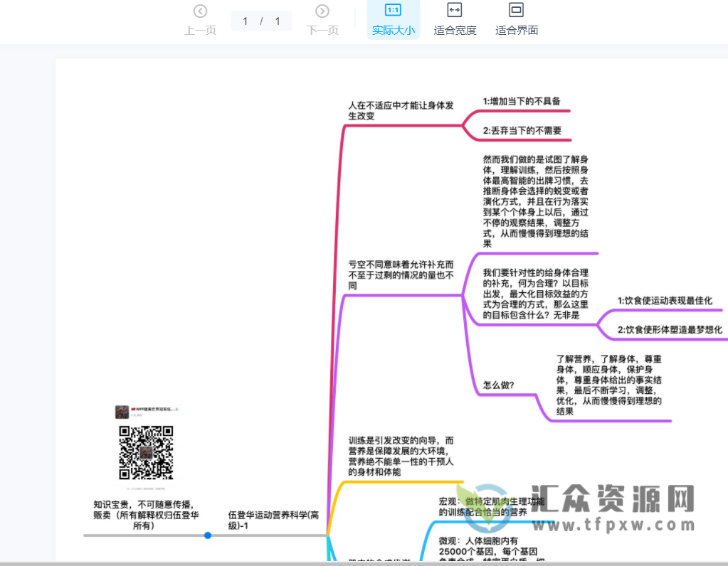
Task: Click the QR code image
Action: coord(146,452)
